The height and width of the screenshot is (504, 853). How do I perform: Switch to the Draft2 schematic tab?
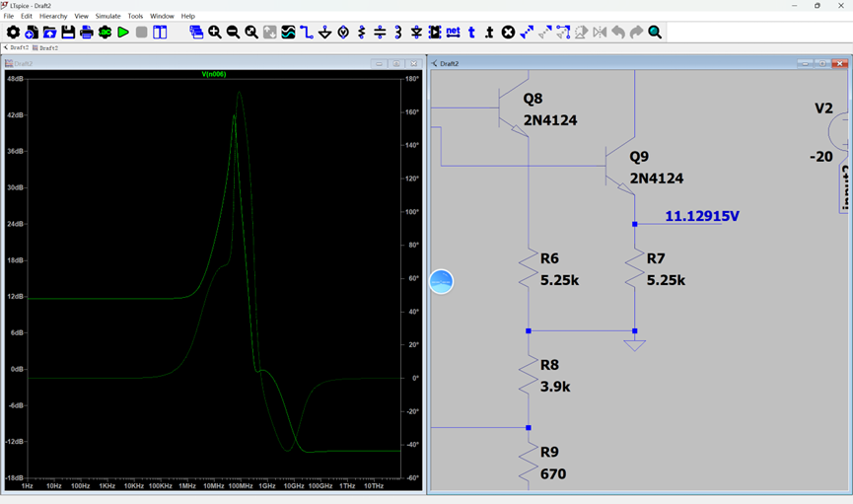[16, 48]
